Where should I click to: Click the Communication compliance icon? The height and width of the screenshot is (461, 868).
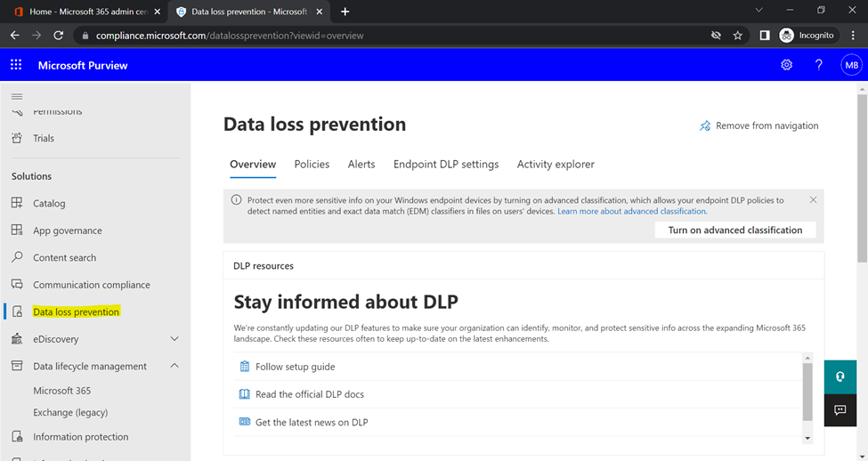(x=17, y=284)
